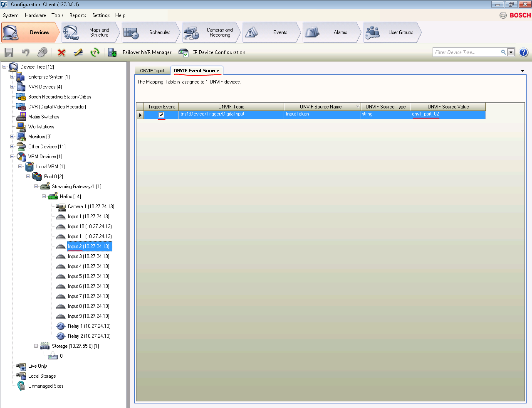Collapse the Helios device node

pos(44,197)
